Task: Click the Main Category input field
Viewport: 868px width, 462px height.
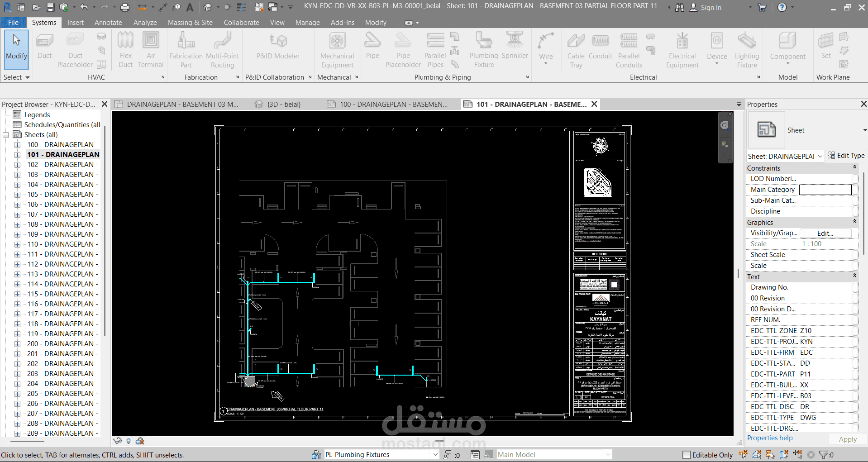Action: coord(825,190)
